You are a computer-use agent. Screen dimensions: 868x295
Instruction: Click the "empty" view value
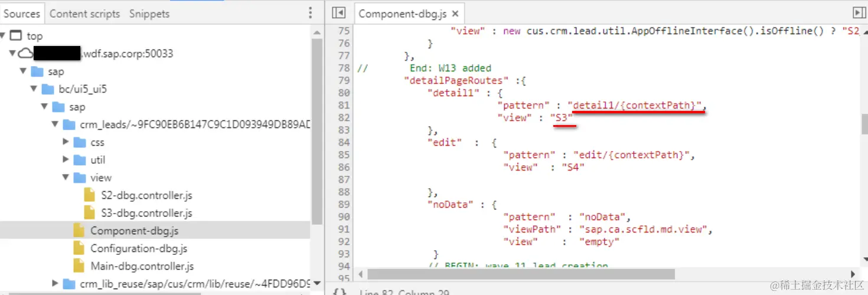[599, 241]
